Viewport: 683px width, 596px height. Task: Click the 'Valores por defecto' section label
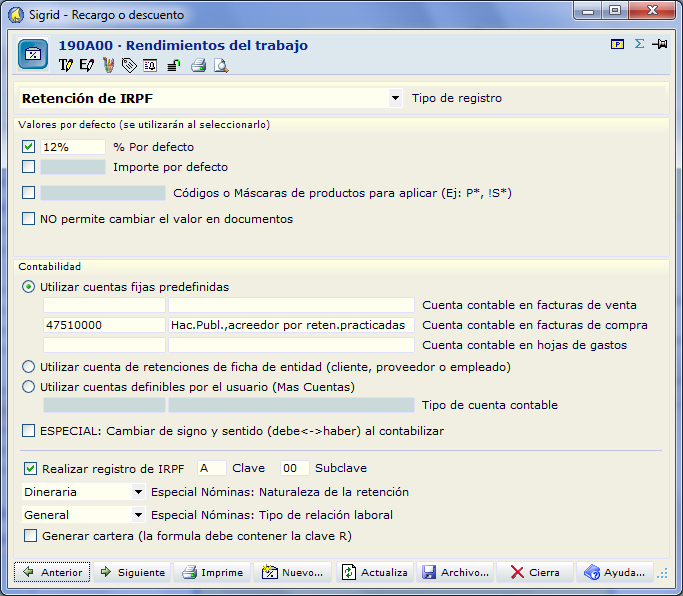coord(144,125)
